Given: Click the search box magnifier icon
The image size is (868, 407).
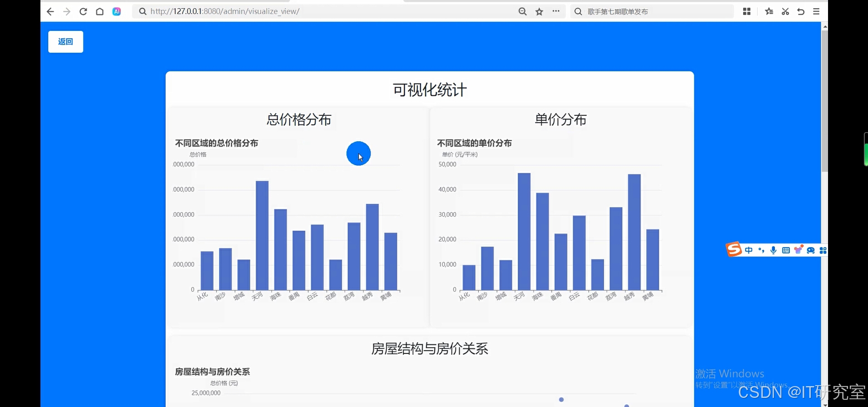Looking at the screenshot, I should [578, 11].
